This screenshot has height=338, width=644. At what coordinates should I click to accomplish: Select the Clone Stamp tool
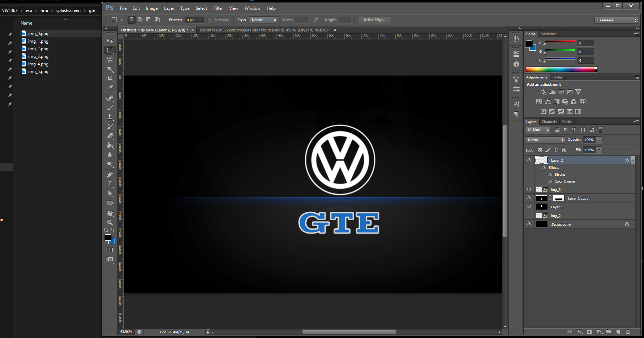(x=110, y=117)
